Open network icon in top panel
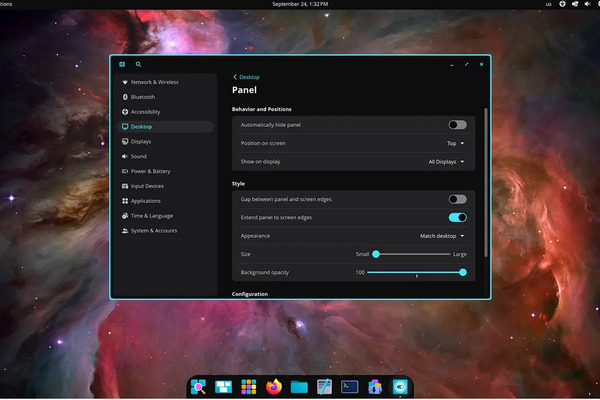Screen dimensions: 600x400 pyautogui.click(x=575, y=4)
